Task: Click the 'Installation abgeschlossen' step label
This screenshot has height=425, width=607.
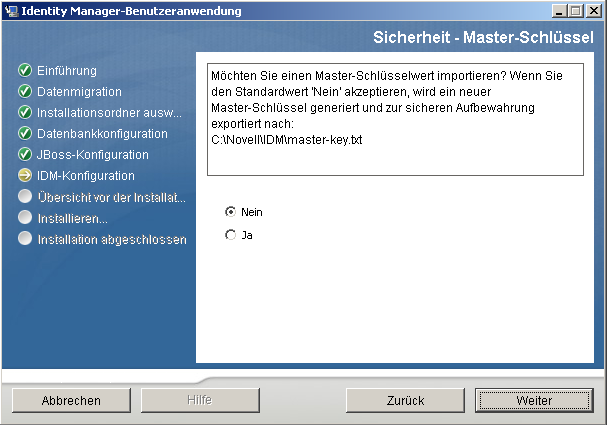Action: [112, 240]
